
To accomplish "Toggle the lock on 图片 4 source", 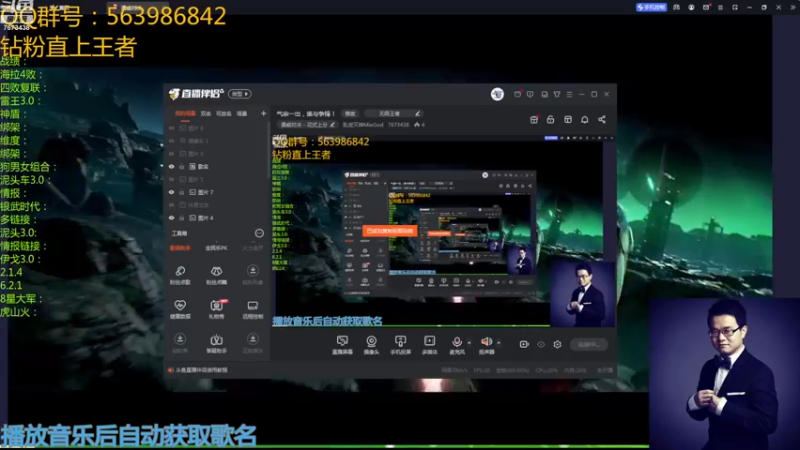I will (182, 218).
